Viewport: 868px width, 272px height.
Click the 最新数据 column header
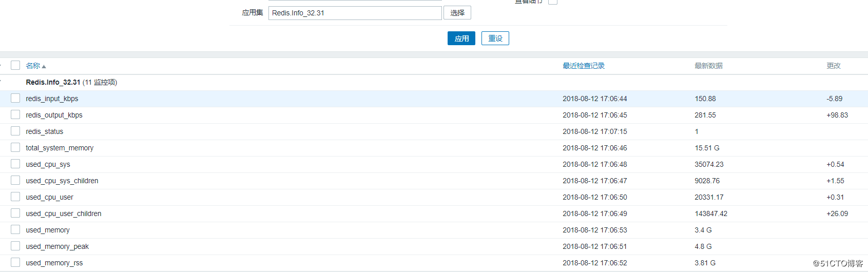pyautogui.click(x=708, y=66)
